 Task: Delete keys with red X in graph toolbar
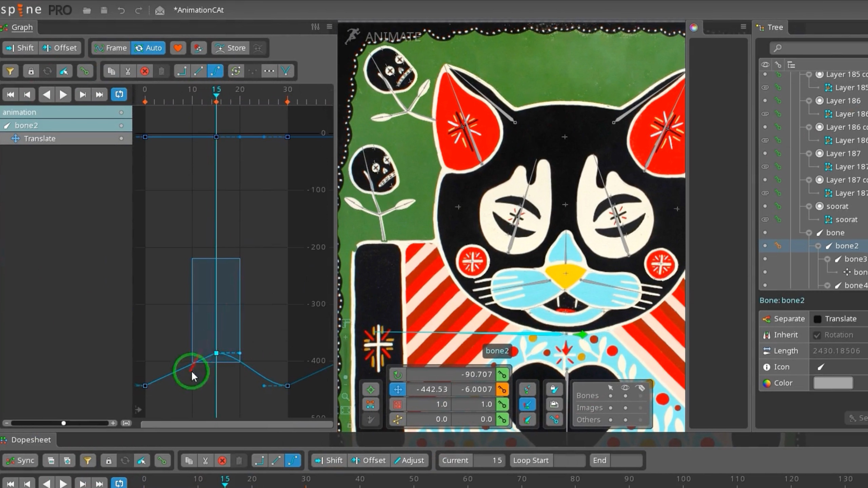pyautogui.click(x=145, y=71)
